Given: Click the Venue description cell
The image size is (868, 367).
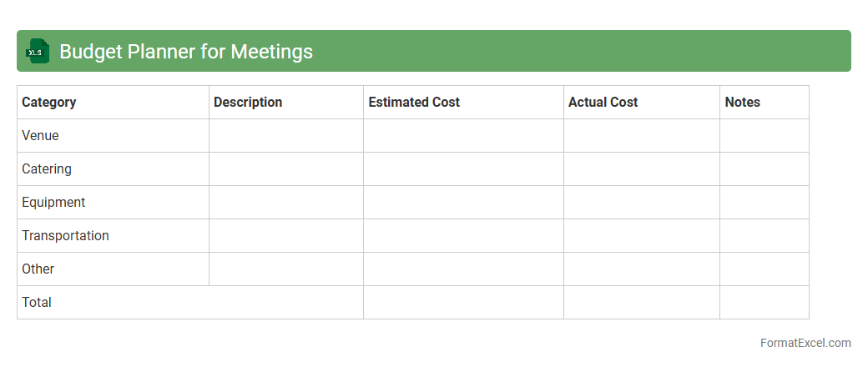Looking at the screenshot, I should (x=285, y=136).
